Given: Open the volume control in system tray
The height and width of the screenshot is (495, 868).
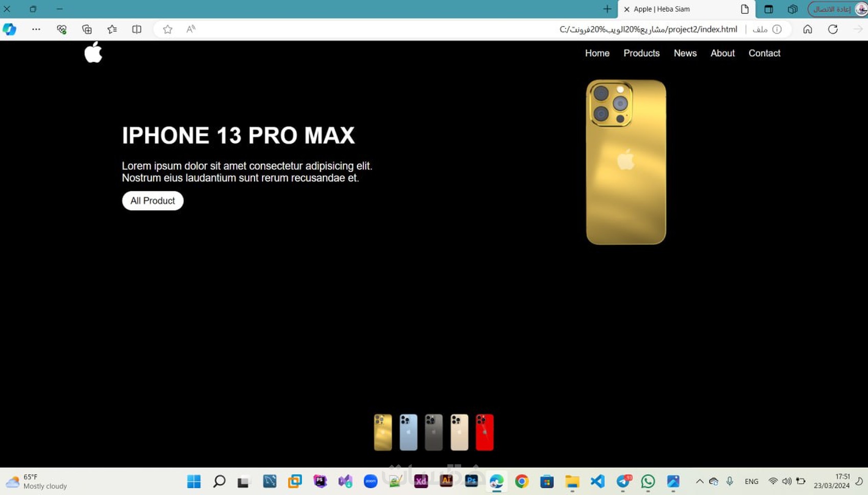Looking at the screenshot, I should point(787,481).
